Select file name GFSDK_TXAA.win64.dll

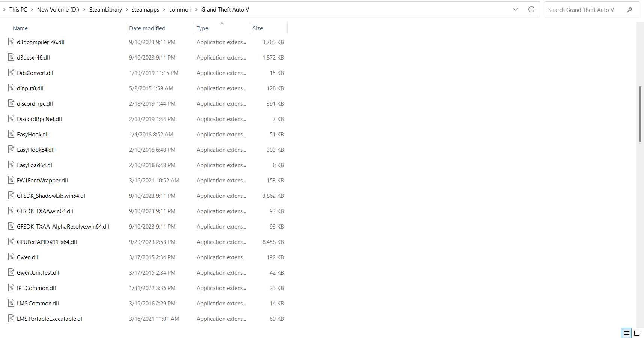[45, 211]
